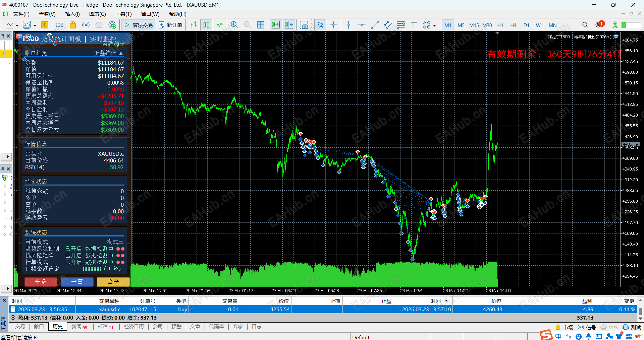Image resolution: width=644 pixels, height=340 pixels.
Task: Open the 插入(I) menu
Action: [72, 14]
